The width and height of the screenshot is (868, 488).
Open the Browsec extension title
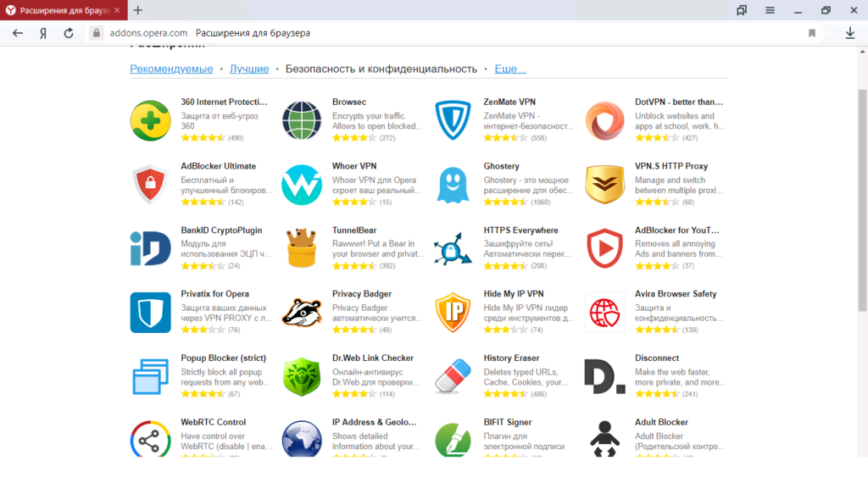[x=349, y=102]
